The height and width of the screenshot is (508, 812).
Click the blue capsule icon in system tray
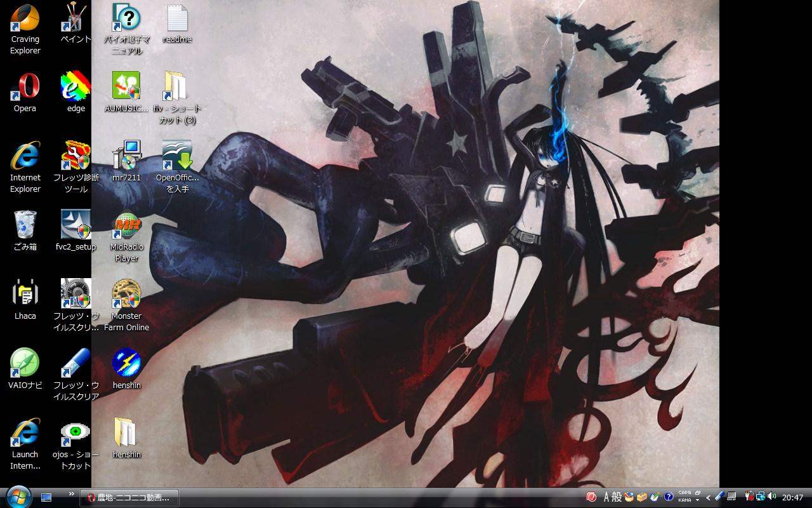tap(719, 497)
